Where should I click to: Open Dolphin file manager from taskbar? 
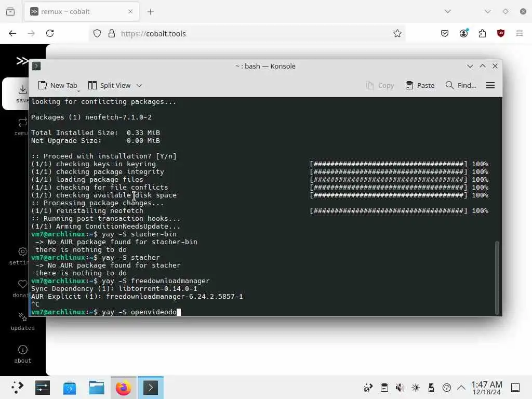pyautogui.click(x=96, y=388)
